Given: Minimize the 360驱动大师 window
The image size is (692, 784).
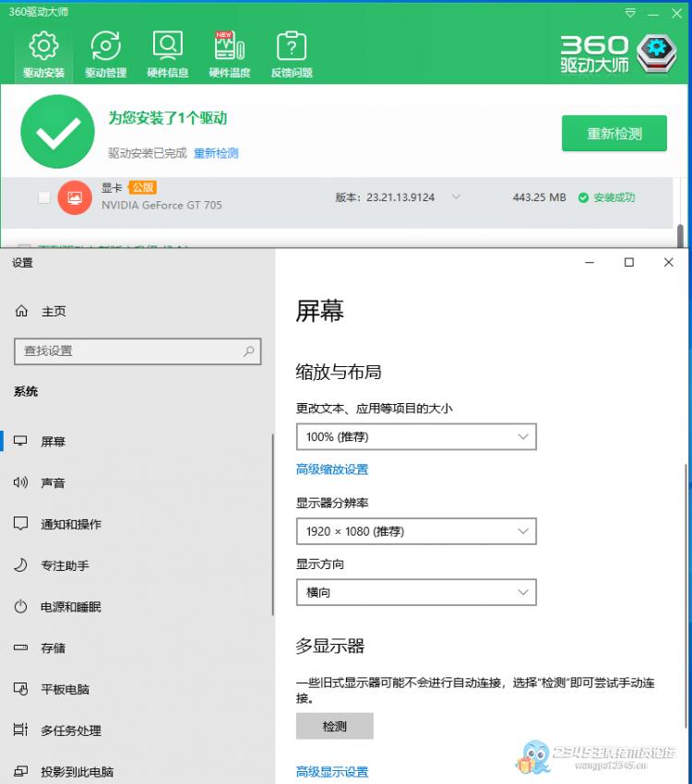Looking at the screenshot, I should (x=653, y=14).
